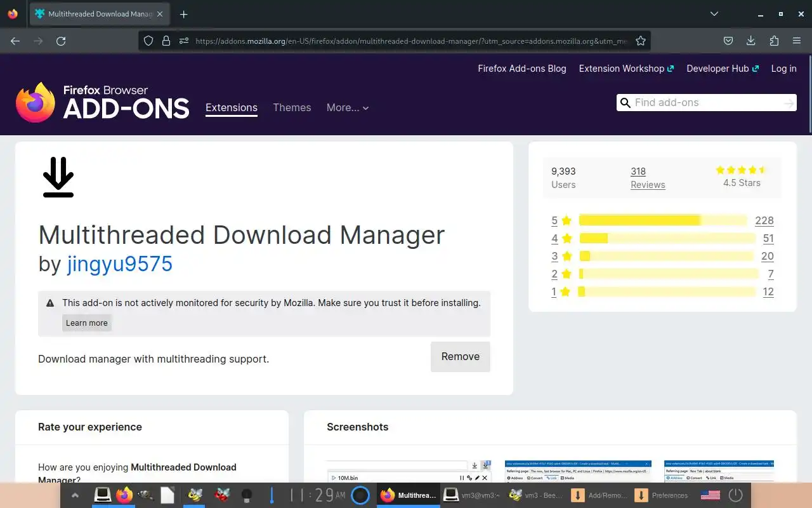The height and width of the screenshot is (508, 812).
Task: Click the Log in link
Action: tap(783, 69)
